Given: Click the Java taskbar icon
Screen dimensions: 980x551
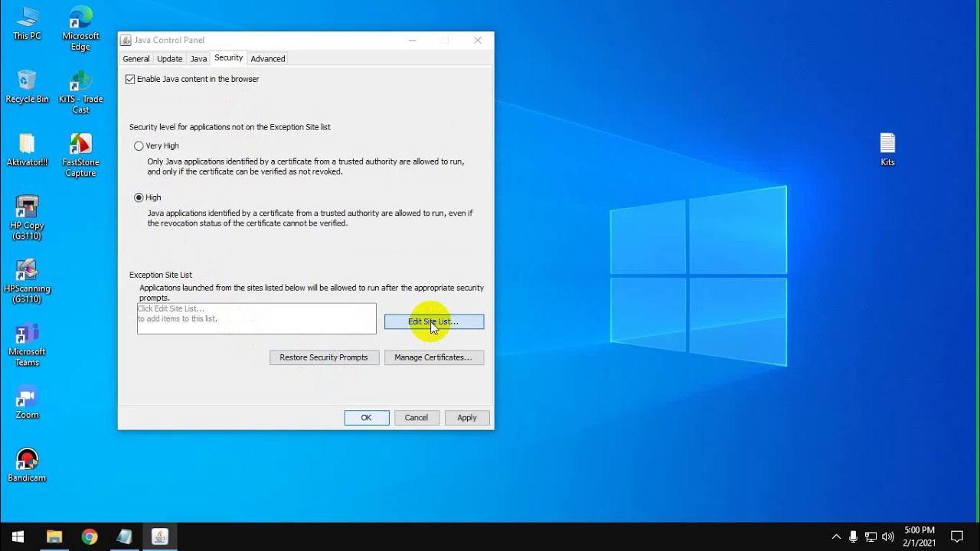Looking at the screenshot, I should point(159,536).
